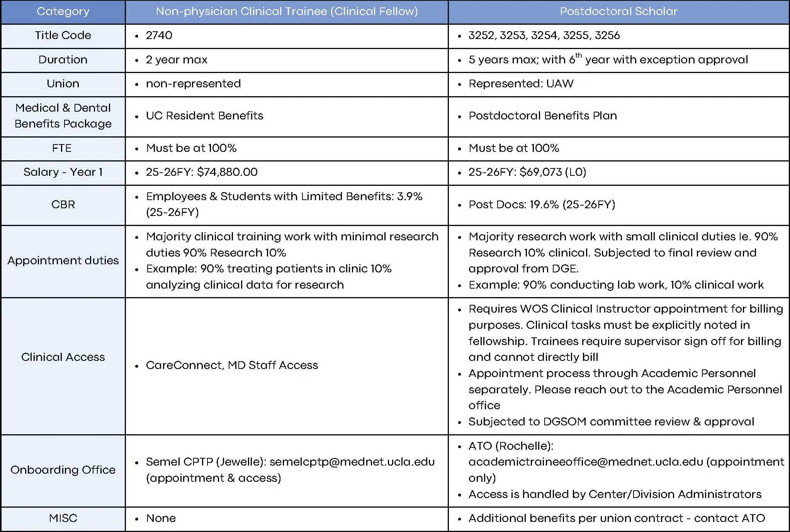
Task: Click the Clinical Access row label
Action: pyautogui.click(x=63, y=357)
